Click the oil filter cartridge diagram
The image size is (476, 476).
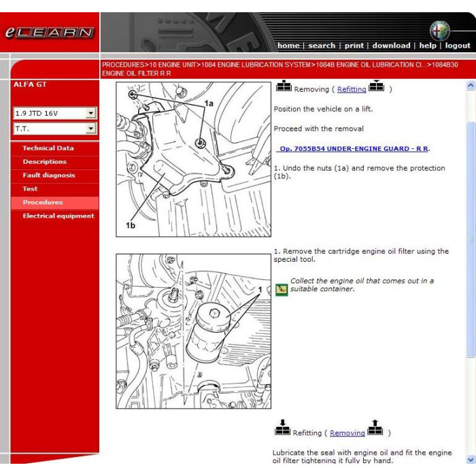tap(193, 331)
